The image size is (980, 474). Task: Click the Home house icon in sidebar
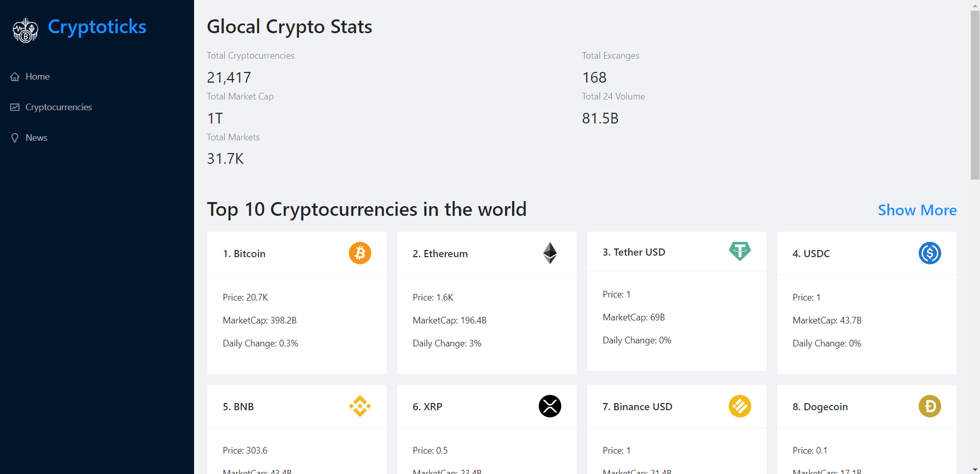click(x=15, y=77)
